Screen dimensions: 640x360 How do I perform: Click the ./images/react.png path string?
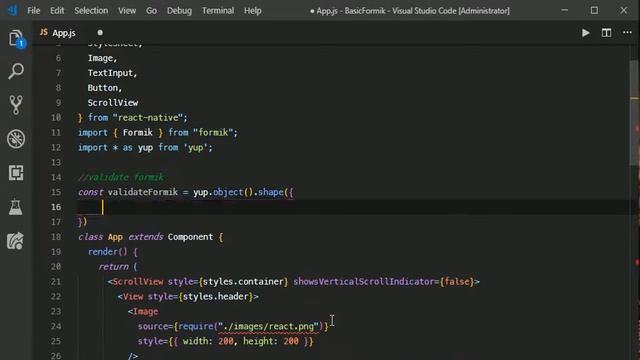[268, 326]
